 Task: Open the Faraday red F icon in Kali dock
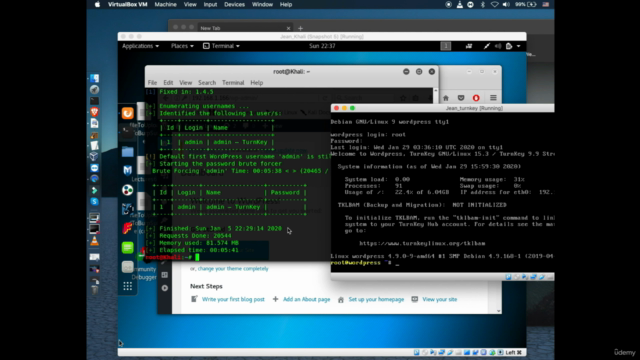tap(127, 228)
